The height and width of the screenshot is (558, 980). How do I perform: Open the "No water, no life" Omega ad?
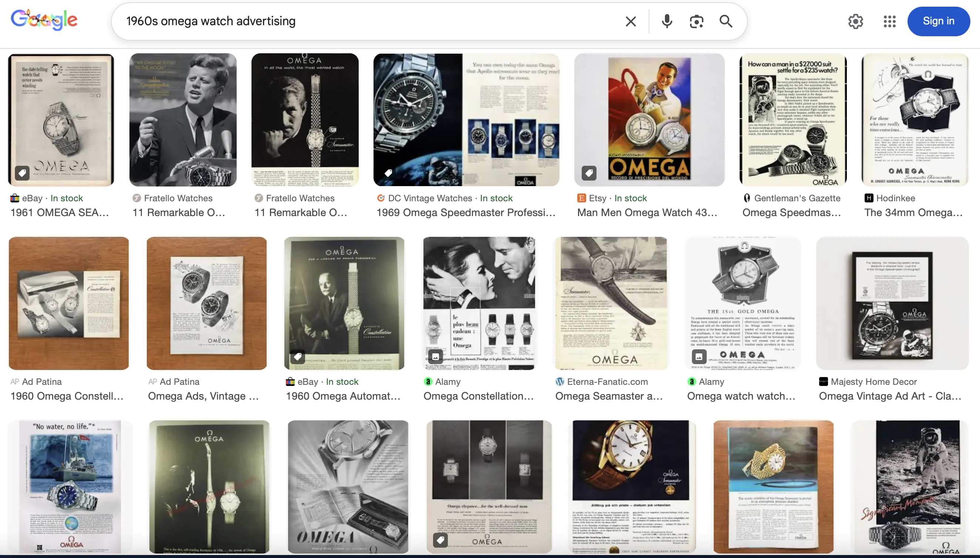pyautogui.click(x=70, y=486)
